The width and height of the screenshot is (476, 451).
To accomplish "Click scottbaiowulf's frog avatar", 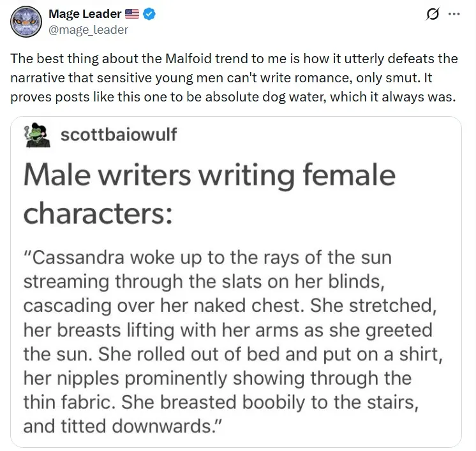I will 38,135.
